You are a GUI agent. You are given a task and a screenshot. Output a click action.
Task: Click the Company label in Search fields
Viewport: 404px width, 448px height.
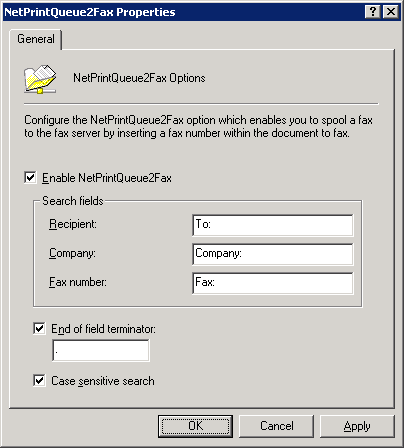pyautogui.click(x=72, y=253)
